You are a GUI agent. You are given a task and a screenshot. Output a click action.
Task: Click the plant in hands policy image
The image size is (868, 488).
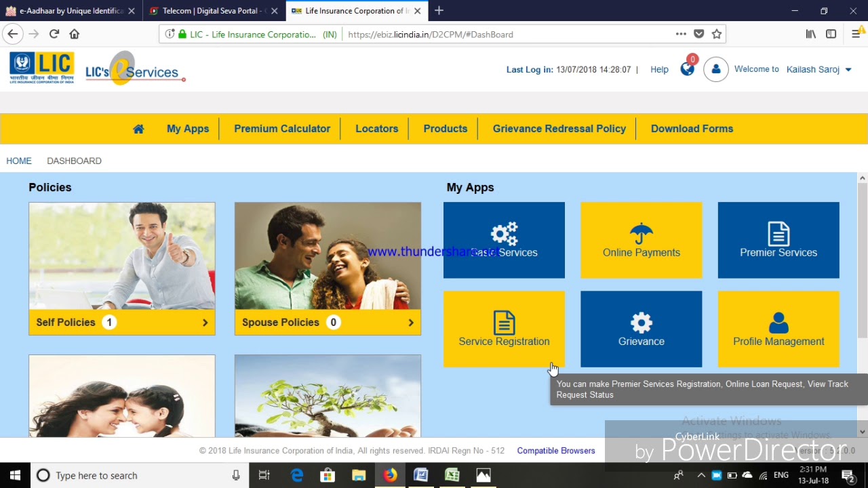pyautogui.click(x=328, y=396)
